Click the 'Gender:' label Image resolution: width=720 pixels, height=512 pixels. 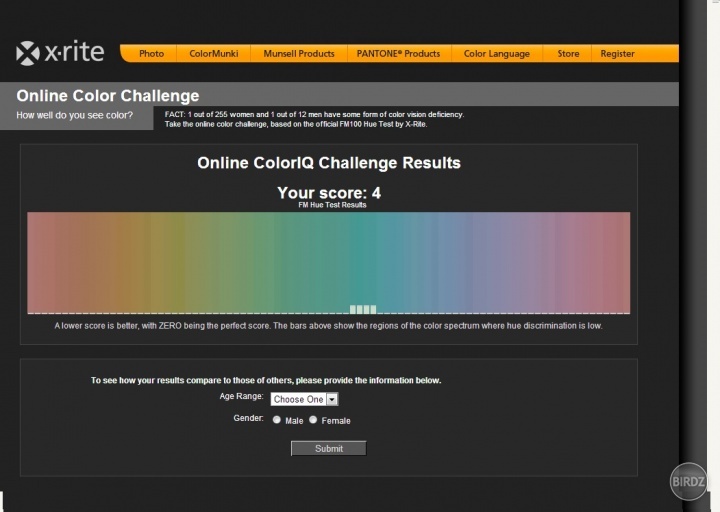[x=248, y=418]
